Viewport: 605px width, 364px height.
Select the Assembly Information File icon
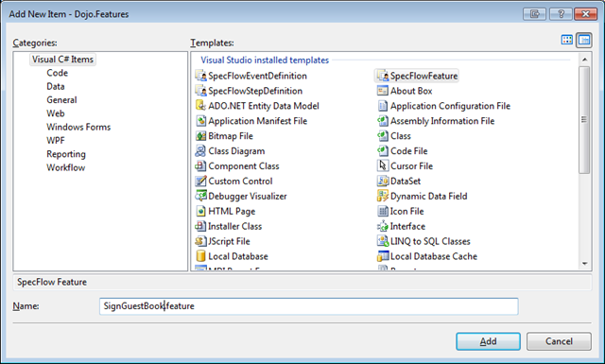coord(383,121)
